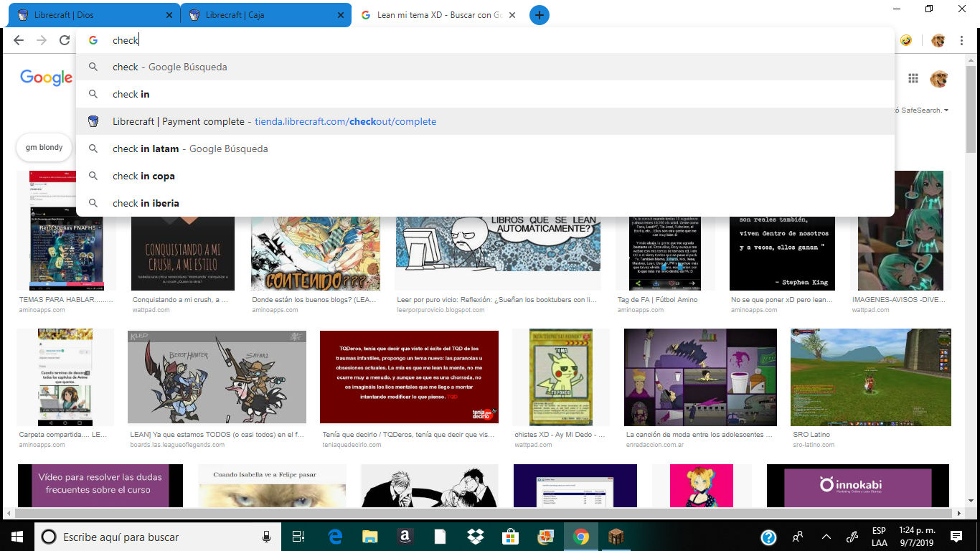Switch to the Librecraft | Dios tab
This screenshot has height=551, width=980.
(93, 15)
